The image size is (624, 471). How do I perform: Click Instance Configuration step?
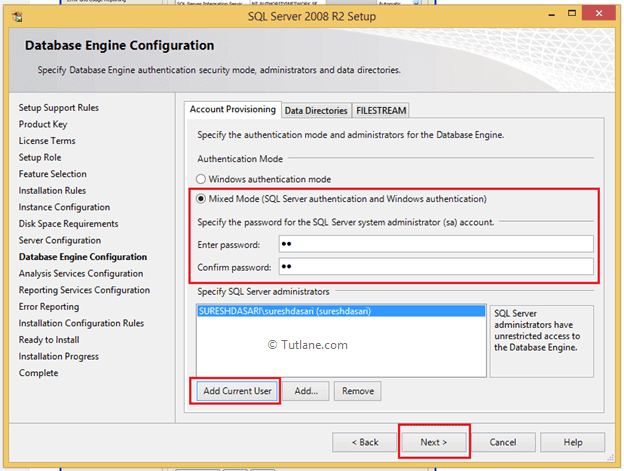(64, 207)
